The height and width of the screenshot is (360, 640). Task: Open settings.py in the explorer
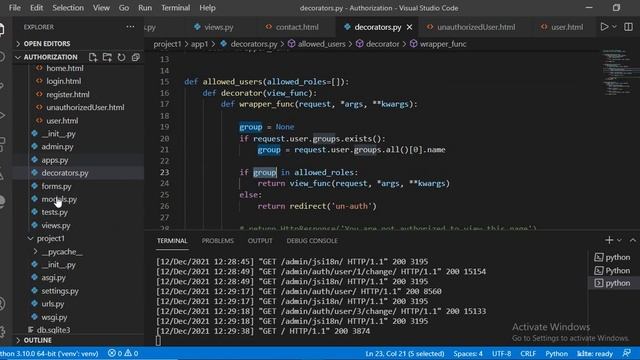pos(60,291)
